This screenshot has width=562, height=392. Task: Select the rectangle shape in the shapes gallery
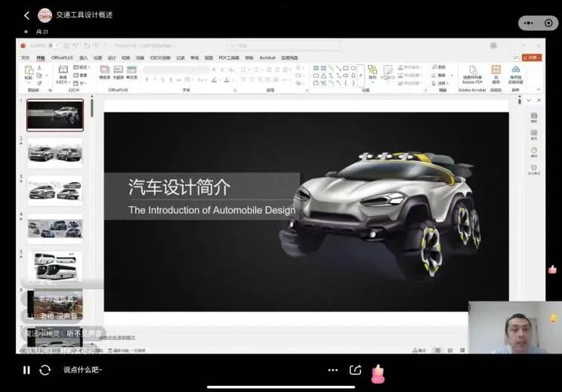point(345,68)
